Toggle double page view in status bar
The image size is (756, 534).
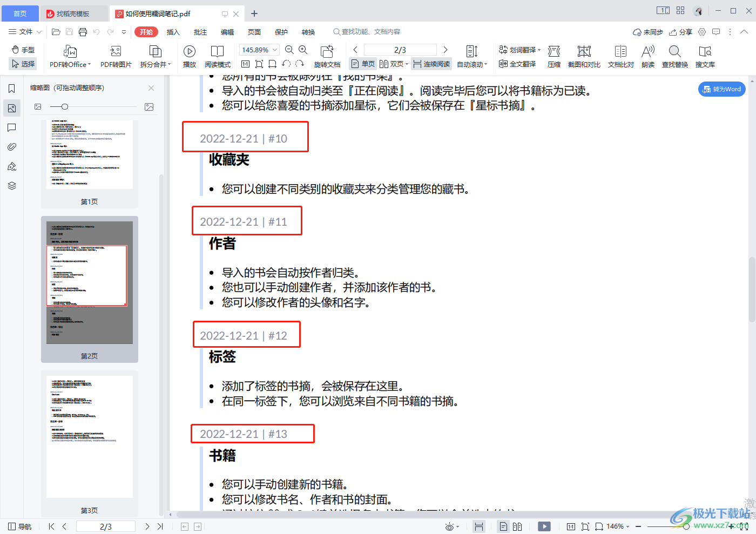click(x=517, y=526)
